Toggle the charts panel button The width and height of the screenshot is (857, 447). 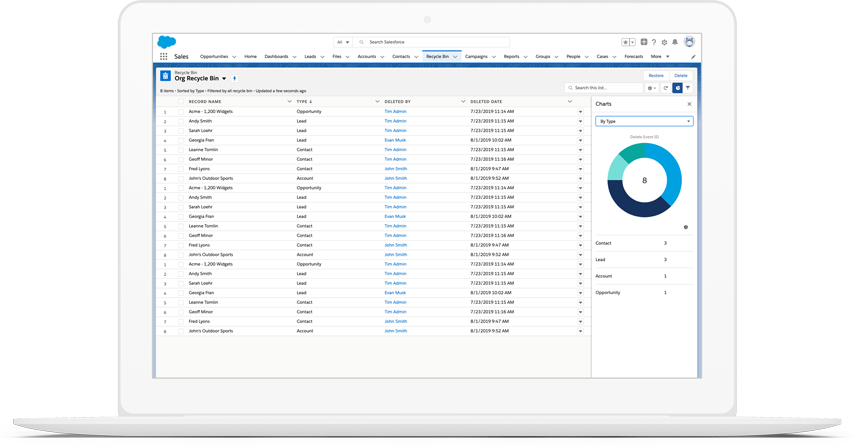click(x=677, y=88)
